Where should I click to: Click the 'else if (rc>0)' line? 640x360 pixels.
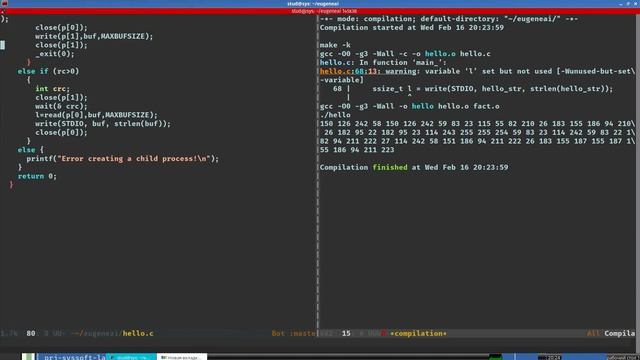(x=48, y=71)
